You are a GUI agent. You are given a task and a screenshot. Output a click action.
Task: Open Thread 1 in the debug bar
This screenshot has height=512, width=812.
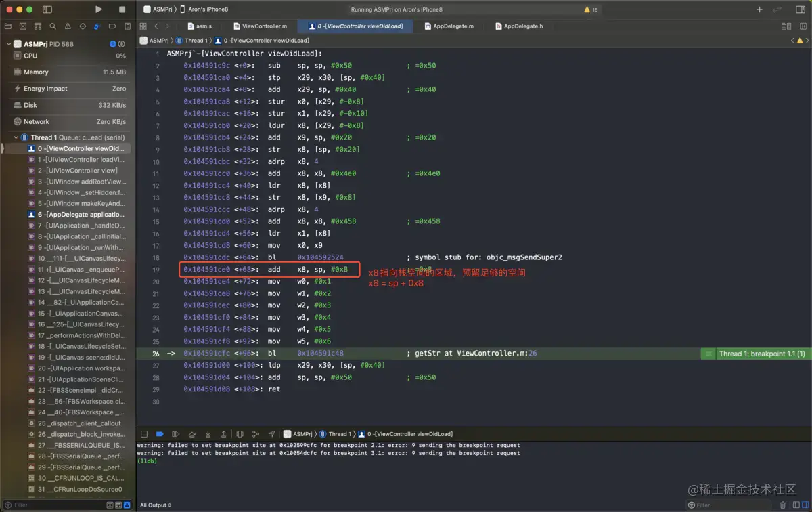point(336,434)
